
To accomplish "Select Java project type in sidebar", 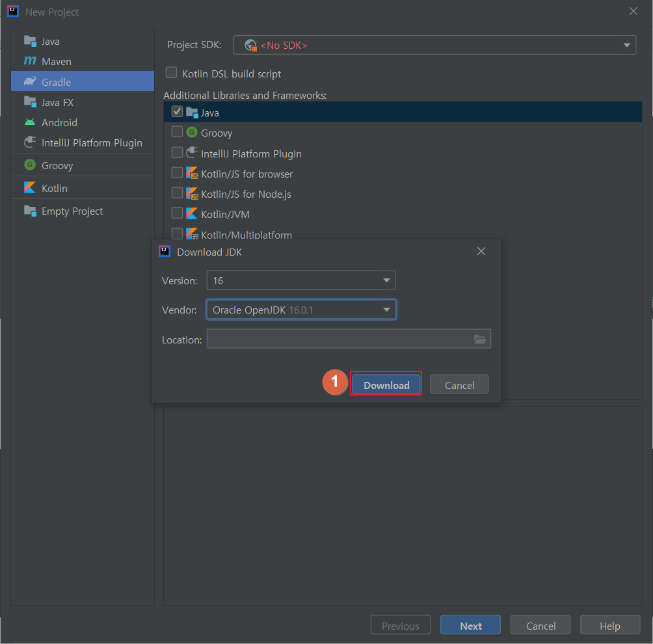I will tap(83, 41).
